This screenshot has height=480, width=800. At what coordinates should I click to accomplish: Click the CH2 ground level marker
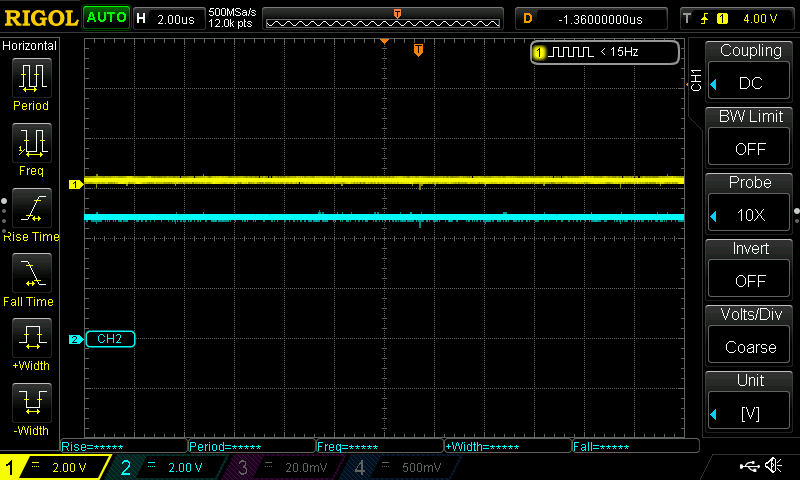(x=76, y=339)
